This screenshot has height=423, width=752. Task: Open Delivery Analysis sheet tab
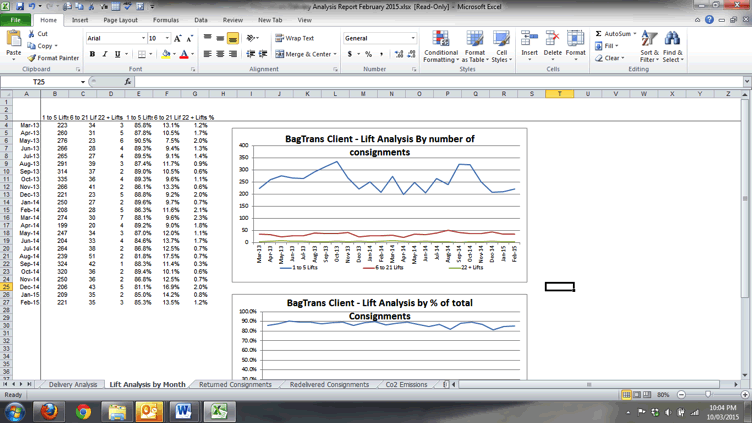coord(73,385)
